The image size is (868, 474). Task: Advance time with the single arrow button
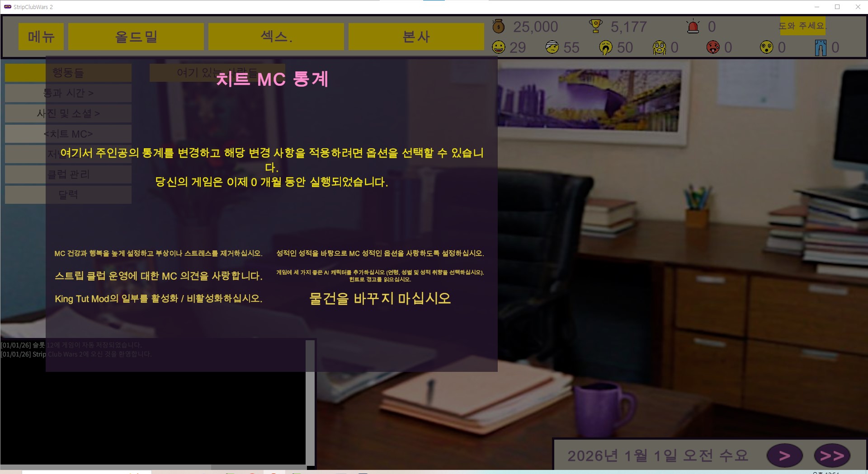tap(785, 455)
